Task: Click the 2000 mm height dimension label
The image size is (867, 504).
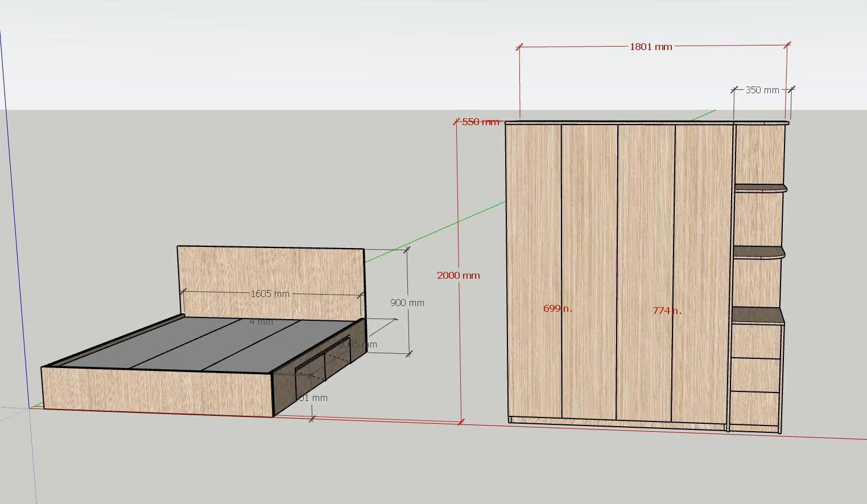Action: (458, 275)
